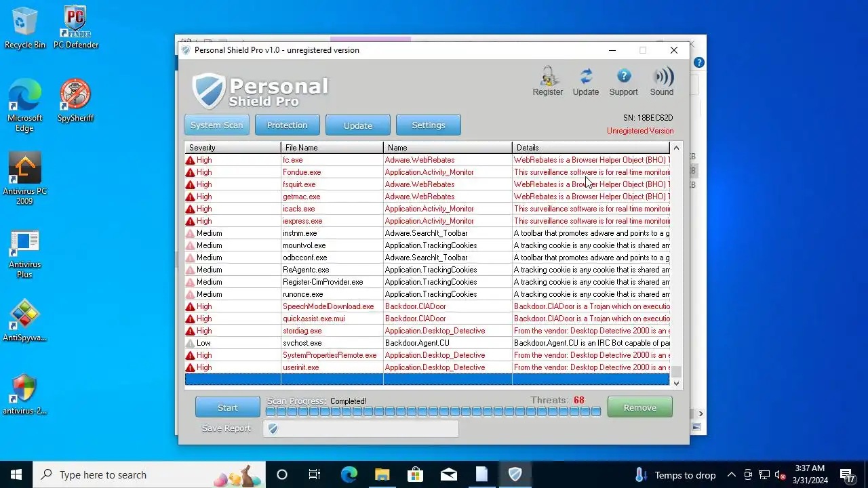Open the Recycle Bin desktop icon

tap(25, 28)
